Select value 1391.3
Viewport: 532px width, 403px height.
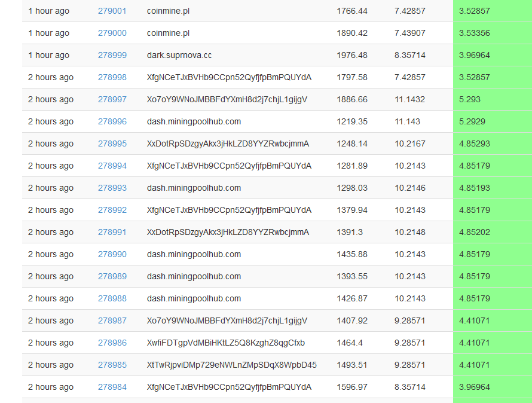350,232
